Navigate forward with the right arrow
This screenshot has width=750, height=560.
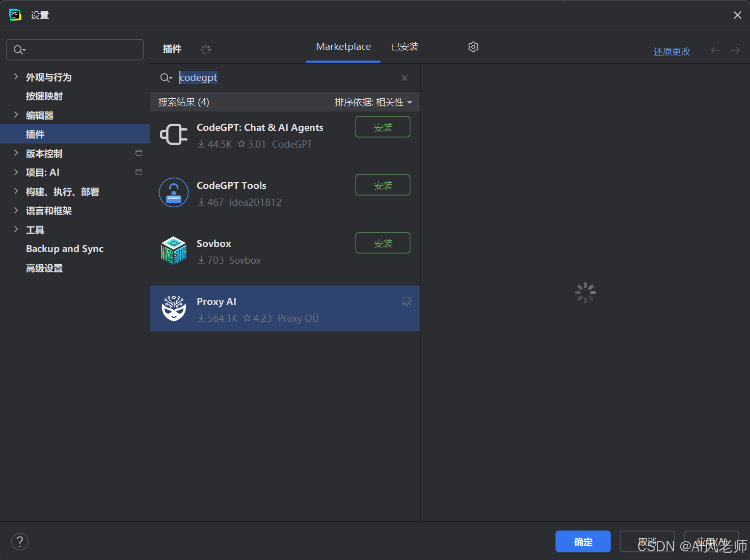coord(735,50)
